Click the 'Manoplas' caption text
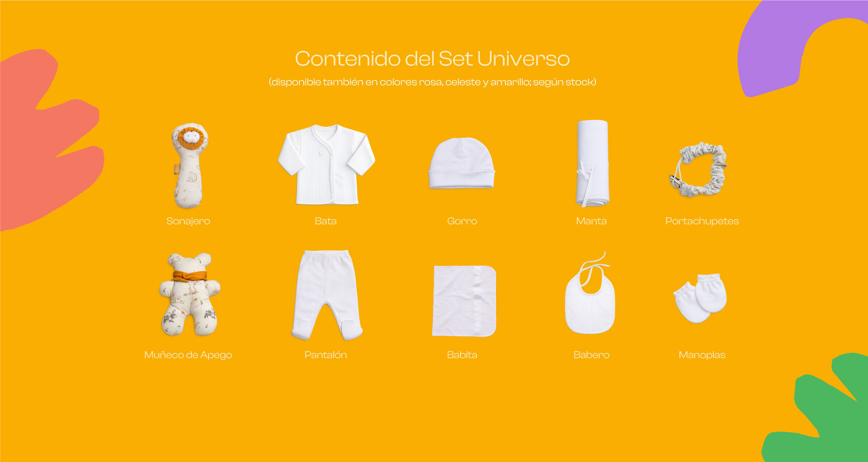Image resolution: width=868 pixels, height=462 pixels. click(702, 355)
